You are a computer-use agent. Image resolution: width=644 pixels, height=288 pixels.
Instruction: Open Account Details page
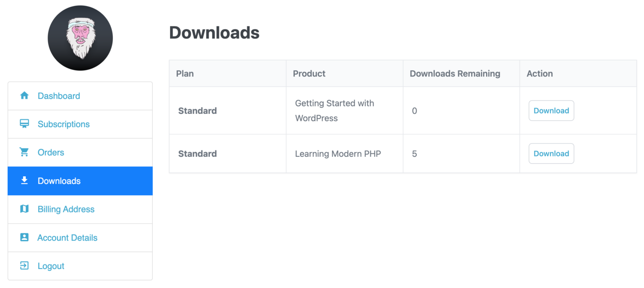[x=80, y=238]
